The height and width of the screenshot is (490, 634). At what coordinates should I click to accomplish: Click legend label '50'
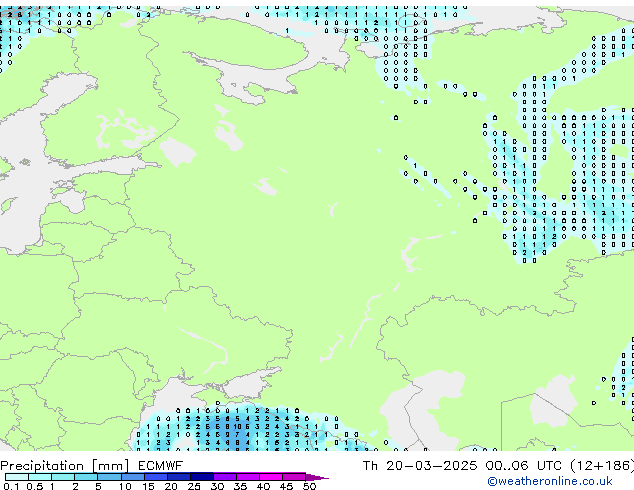pos(309,486)
